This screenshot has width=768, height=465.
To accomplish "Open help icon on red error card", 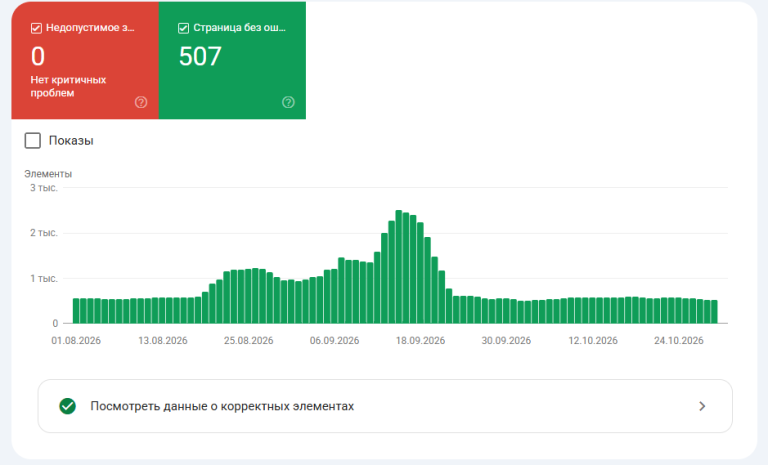I will (141, 102).
